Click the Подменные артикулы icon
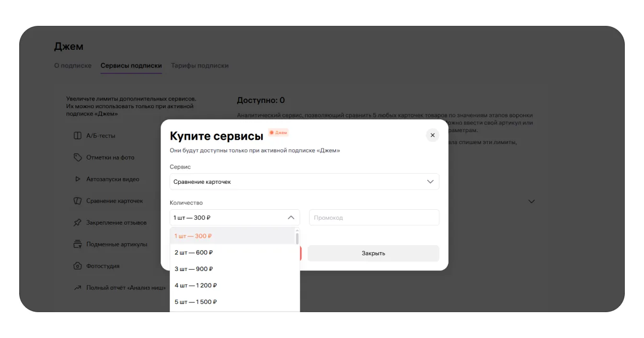The width and height of the screenshot is (644, 338). (78, 244)
